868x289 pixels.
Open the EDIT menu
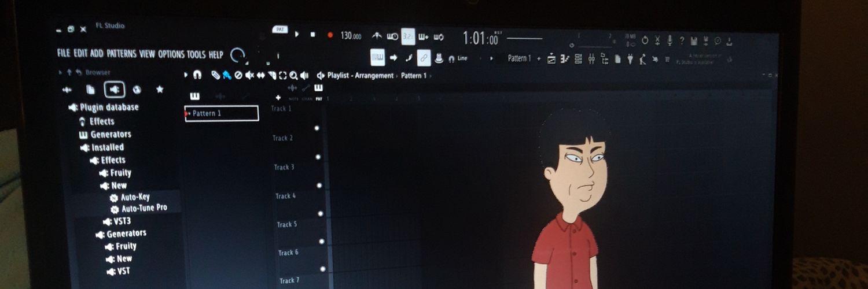tap(80, 53)
